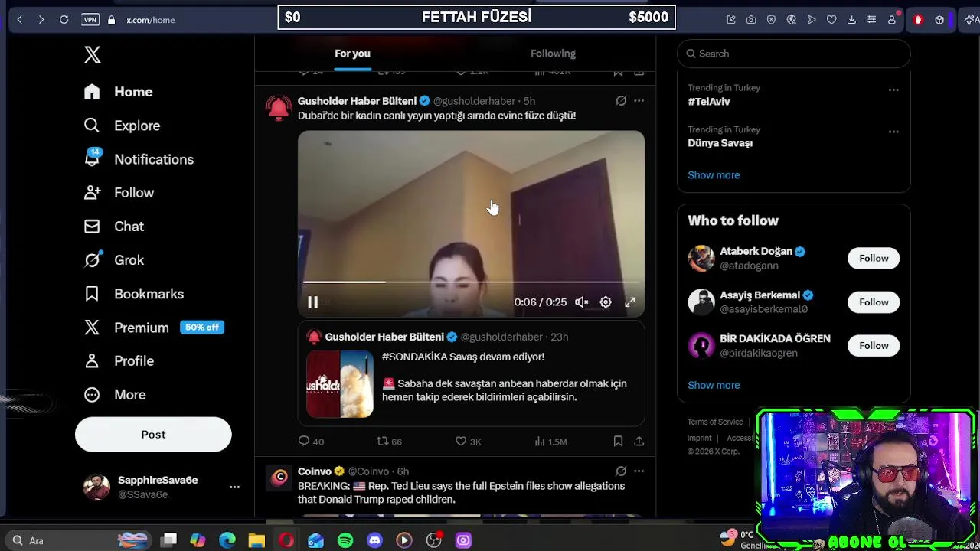Click the Post button

point(153,435)
